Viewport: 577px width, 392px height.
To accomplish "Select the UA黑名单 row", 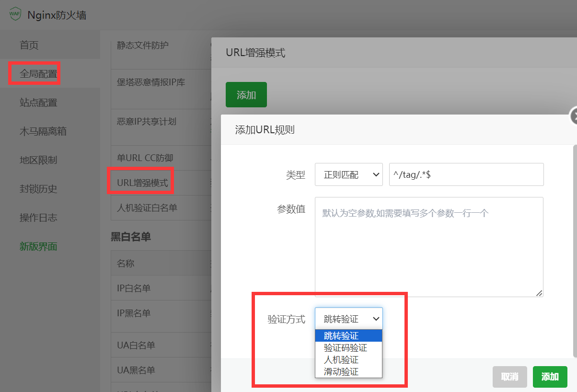I will pos(161,370).
